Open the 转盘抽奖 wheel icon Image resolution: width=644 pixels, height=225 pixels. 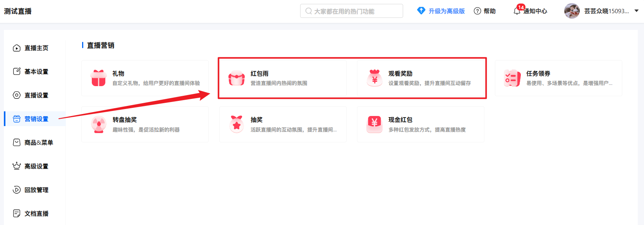coord(99,125)
